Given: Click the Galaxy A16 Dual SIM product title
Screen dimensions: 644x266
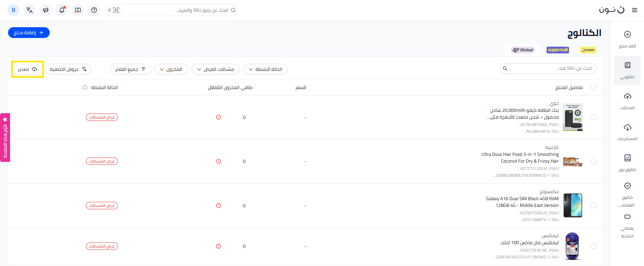Looking at the screenshot, I should 522,202.
